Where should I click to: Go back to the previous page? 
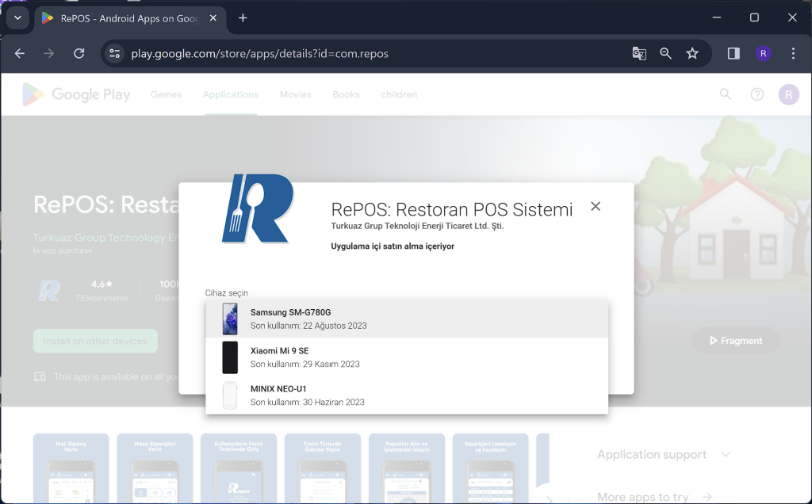20,53
